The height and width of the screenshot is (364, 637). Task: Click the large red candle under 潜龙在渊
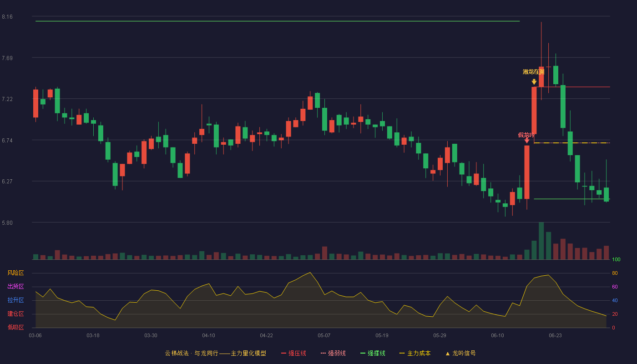coord(534,111)
